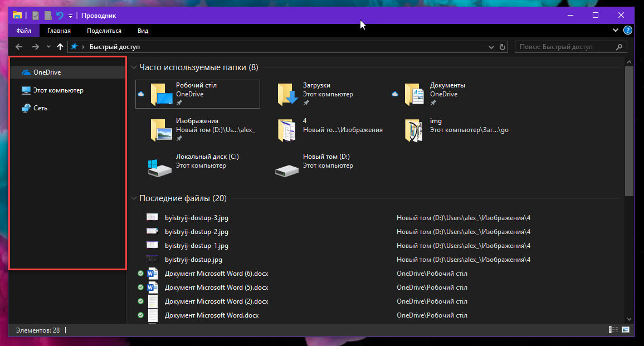Click Быстрый доступ in the address bar

pos(115,47)
